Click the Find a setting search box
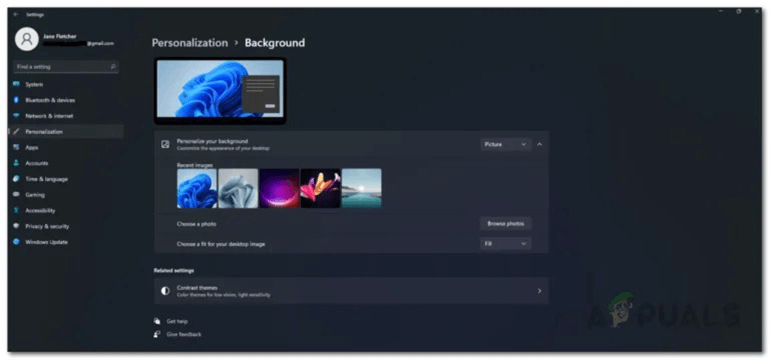 click(66, 67)
